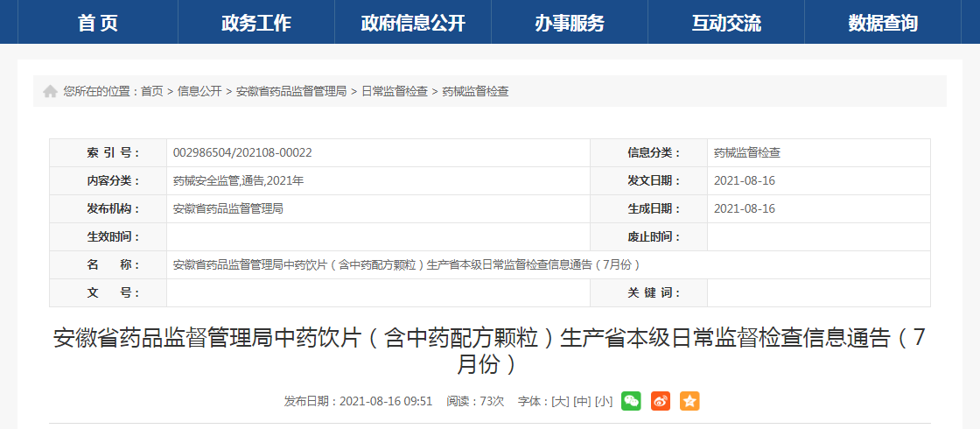Image resolution: width=980 pixels, height=429 pixels.
Task: Share article via Weibo icon
Action: 661,401
